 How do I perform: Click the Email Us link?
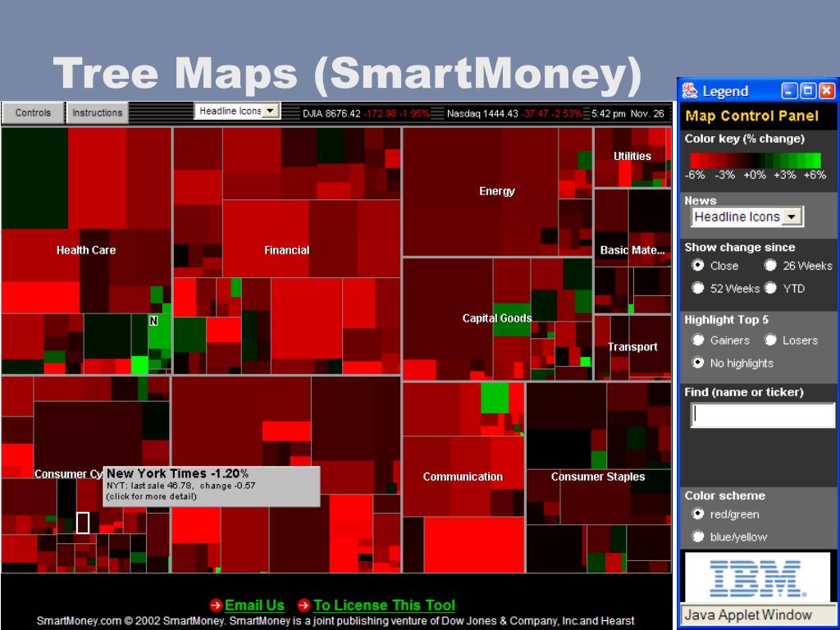click(x=254, y=605)
